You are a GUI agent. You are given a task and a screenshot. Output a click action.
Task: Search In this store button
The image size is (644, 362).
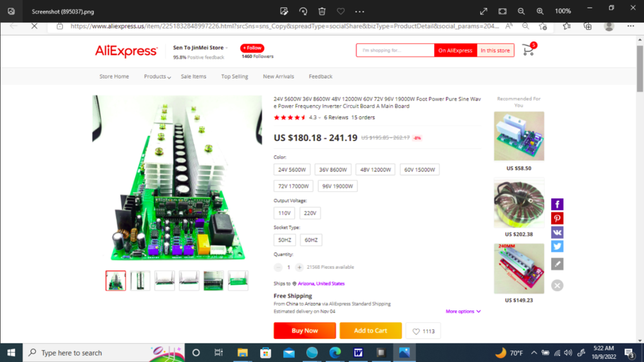click(x=495, y=50)
